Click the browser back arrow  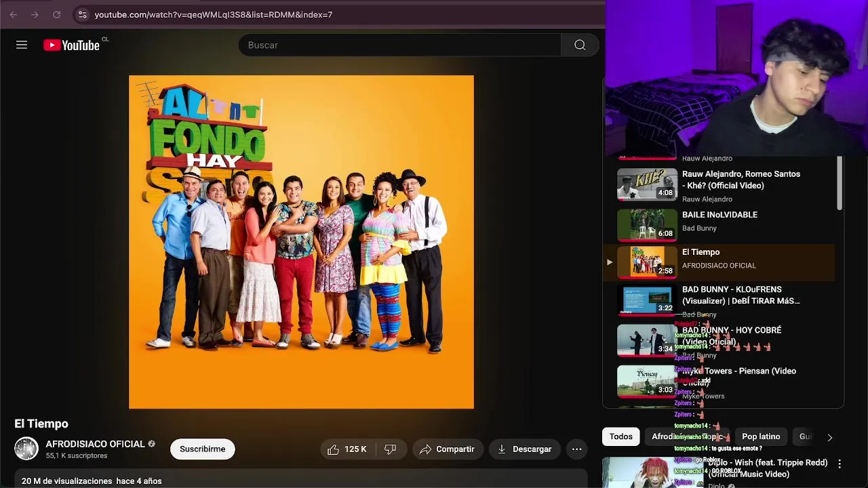click(x=14, y=14)
